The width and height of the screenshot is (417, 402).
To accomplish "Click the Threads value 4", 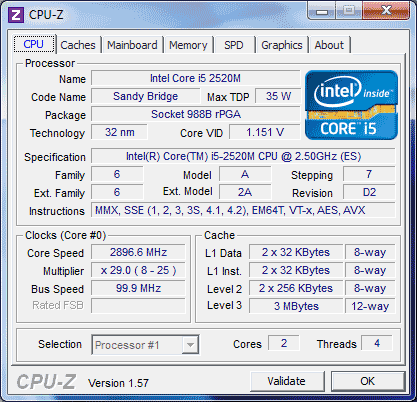I will click(377, 343).
